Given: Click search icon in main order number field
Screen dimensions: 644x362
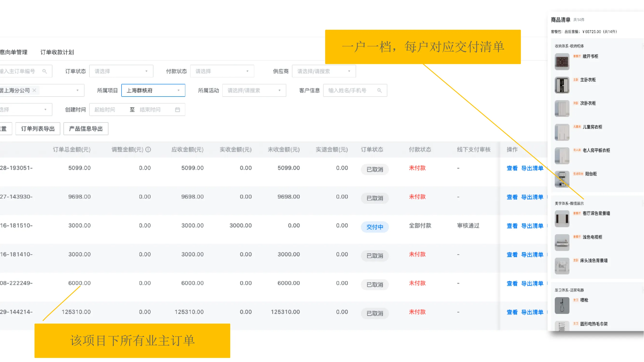Looking at the screenshot, I should [x=44, y=71].
